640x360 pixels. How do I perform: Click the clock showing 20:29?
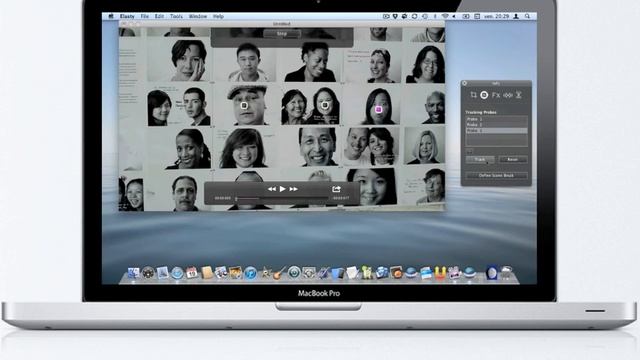(496, 16)
